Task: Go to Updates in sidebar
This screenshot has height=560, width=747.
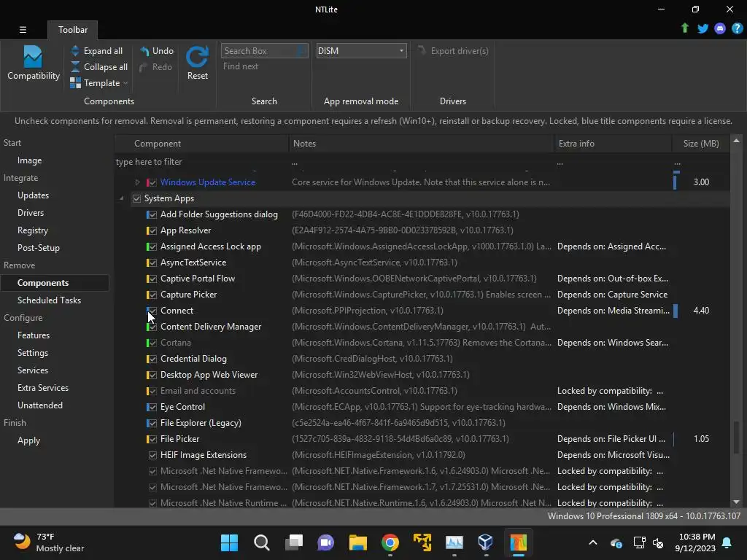Action: (x=33, y=195)
